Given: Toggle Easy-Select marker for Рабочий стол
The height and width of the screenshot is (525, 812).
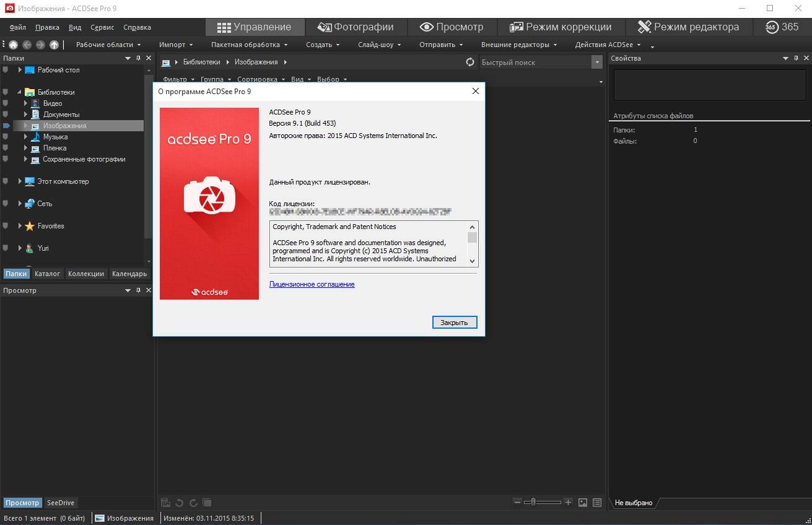Looking at the screenshot, I should 6,70.
